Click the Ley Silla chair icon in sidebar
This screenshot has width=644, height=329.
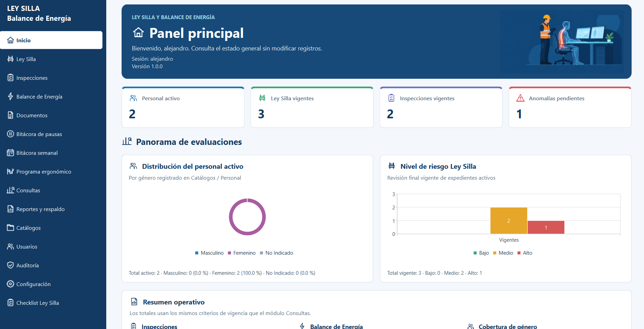pos(11,59)
